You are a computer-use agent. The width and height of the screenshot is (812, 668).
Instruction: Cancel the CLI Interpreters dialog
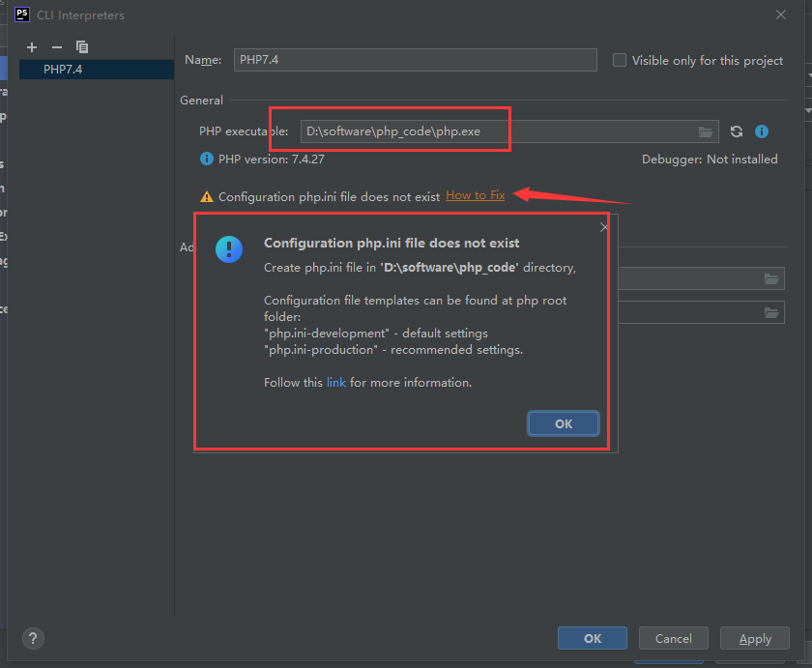673,638
